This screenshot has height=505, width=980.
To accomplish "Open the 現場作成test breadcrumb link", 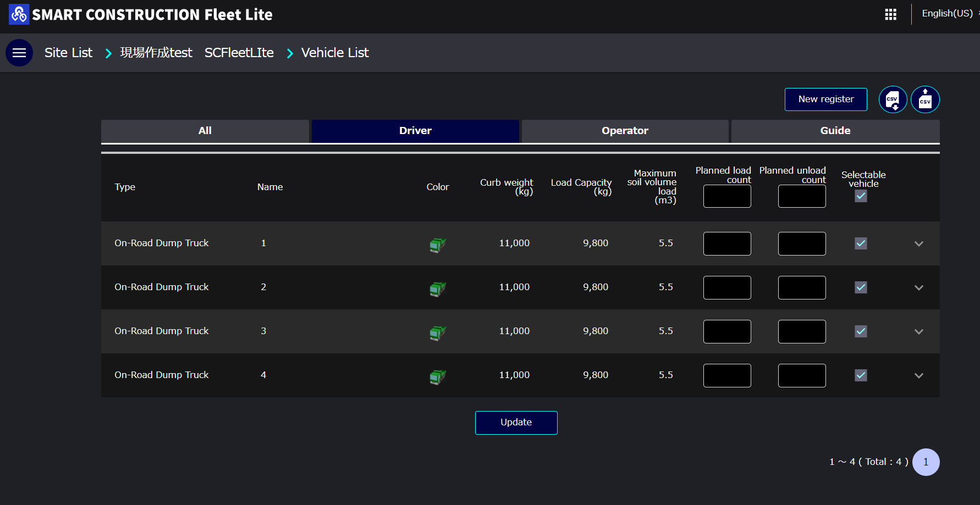I will pyautogui.click(x=156, y=53).
